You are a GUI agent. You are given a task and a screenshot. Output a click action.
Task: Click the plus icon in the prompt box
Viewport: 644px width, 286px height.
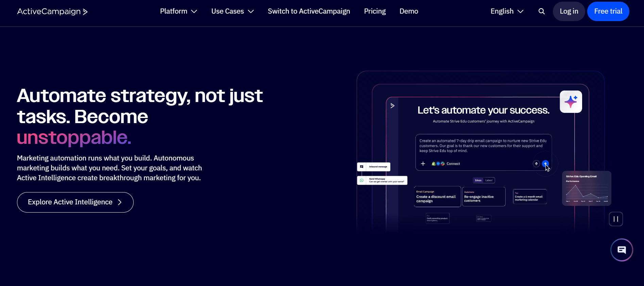423,164
